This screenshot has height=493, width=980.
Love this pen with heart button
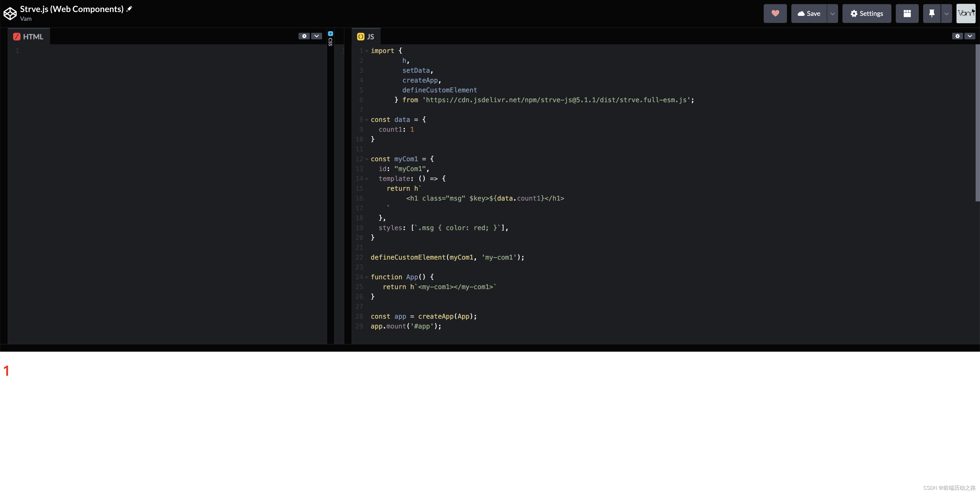775,14
